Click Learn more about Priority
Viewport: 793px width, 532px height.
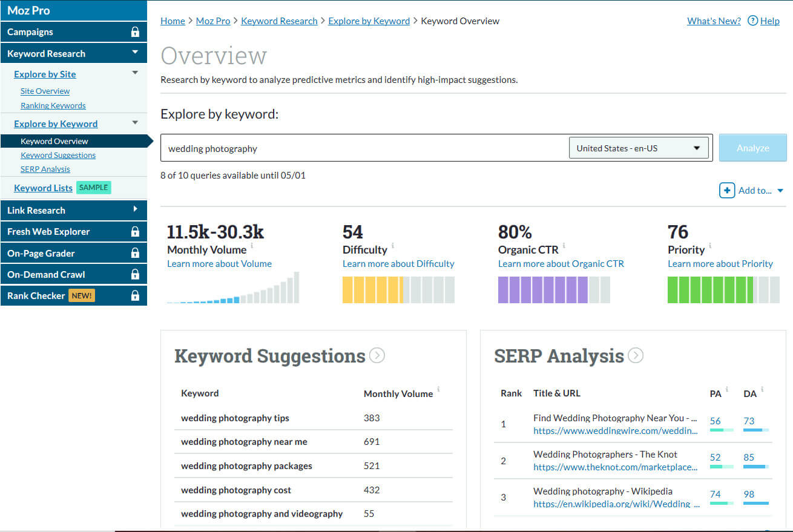point(720,263)
